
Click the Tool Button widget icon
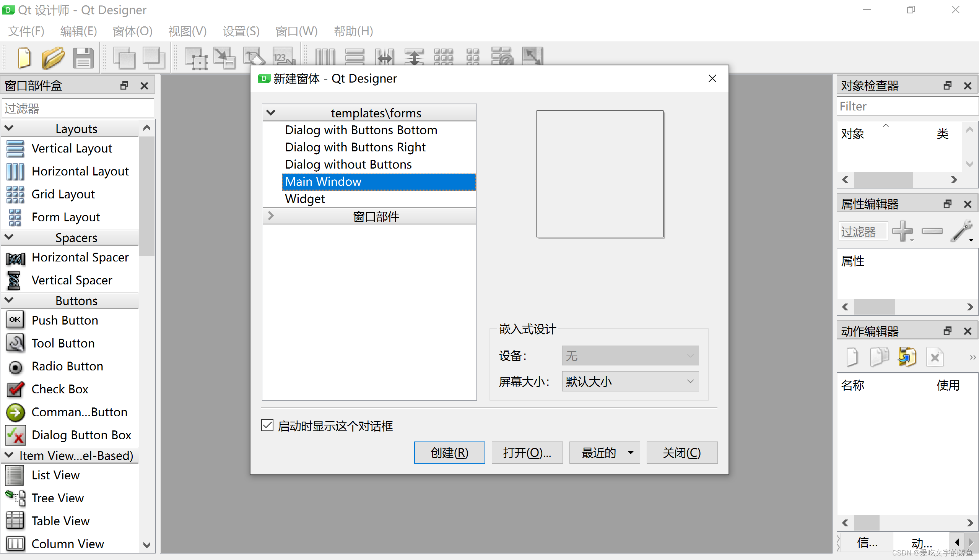(x=15, y=343)
